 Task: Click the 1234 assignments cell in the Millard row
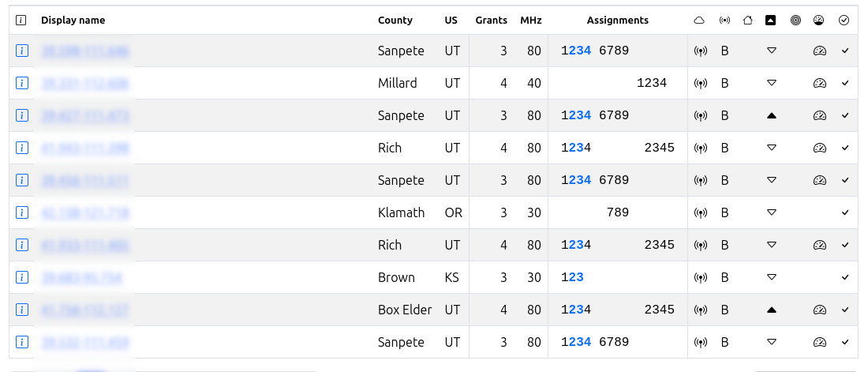(x=652, y=83)
